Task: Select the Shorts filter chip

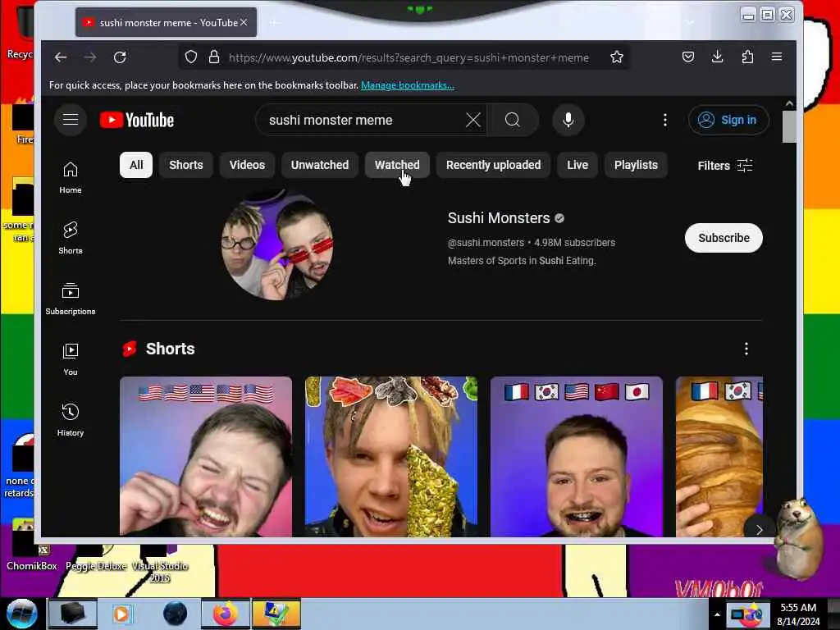Action: click(x=186, y=165)
